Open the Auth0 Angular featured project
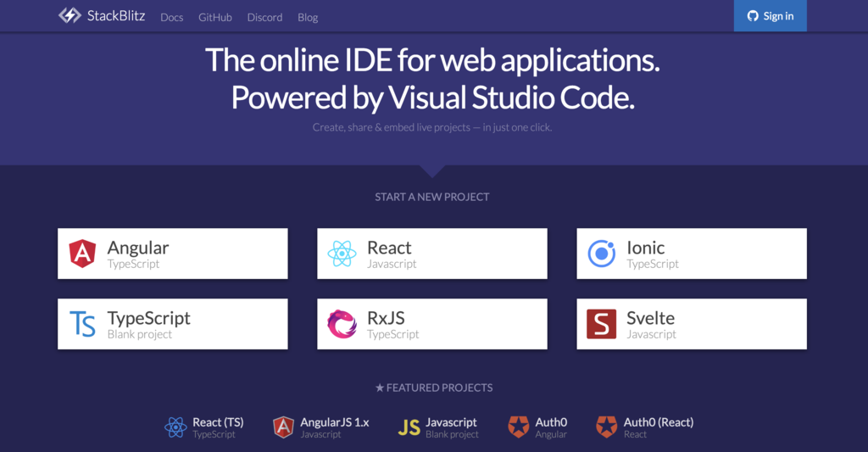The image size is (868, 452). pos(538,427)
